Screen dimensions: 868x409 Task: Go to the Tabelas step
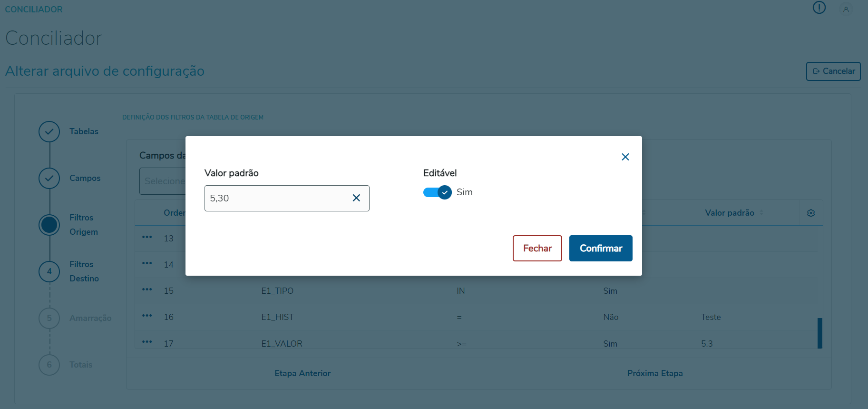(x=49, y=132)
